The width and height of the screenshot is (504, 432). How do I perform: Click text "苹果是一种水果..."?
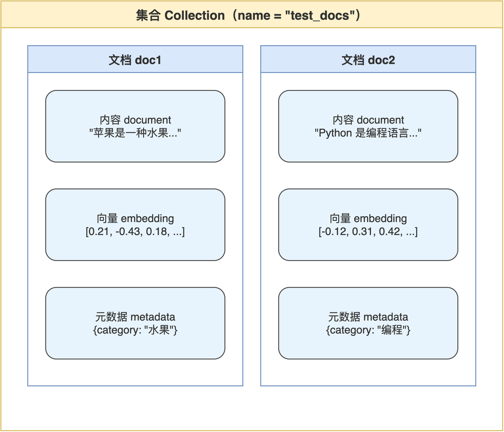tap(135, 133)
